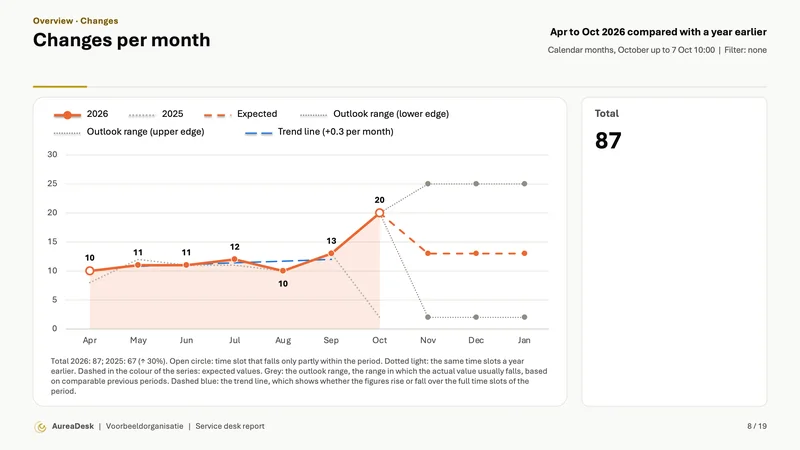Select the October 2026 data point labeled 20
The image size is (800, 450).
pos(380,213)
